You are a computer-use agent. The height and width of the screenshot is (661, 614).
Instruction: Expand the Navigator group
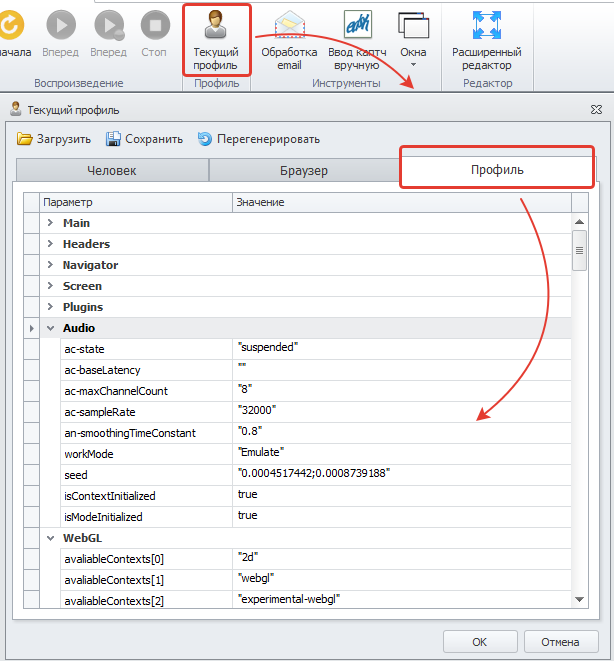pyautogui.click(x=50, y=265)
